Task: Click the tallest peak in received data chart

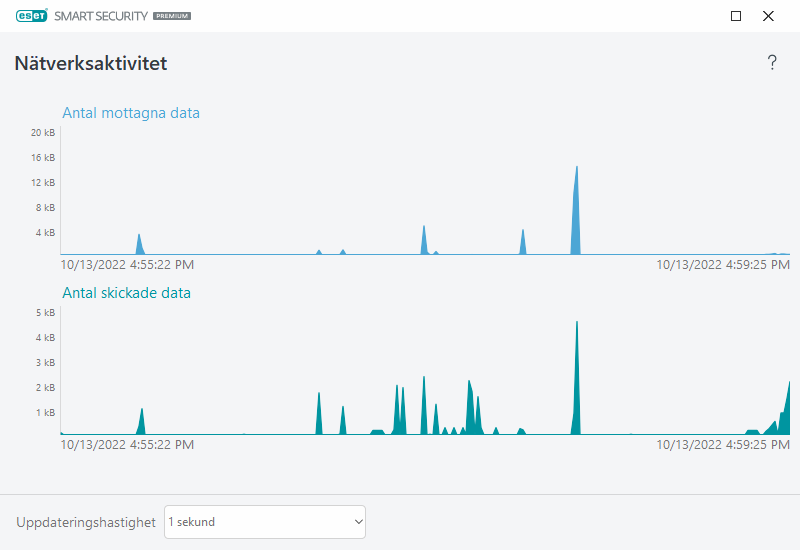Action: [x=576, y=209]
